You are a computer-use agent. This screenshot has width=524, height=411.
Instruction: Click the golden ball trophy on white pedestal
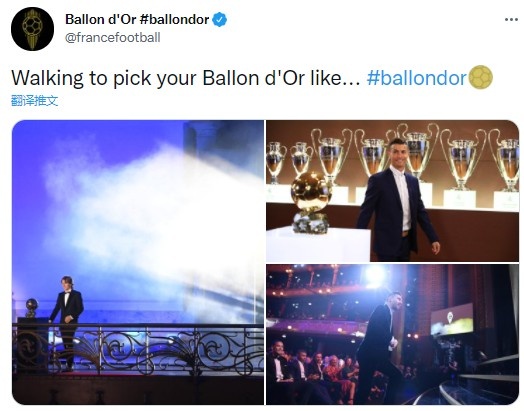point(310,203)
